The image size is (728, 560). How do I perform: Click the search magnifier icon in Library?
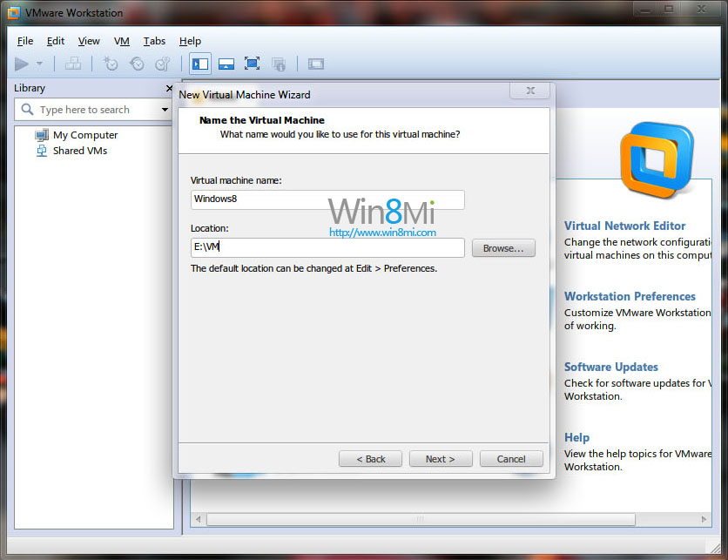pyautogui.click(x=27, y=110)
